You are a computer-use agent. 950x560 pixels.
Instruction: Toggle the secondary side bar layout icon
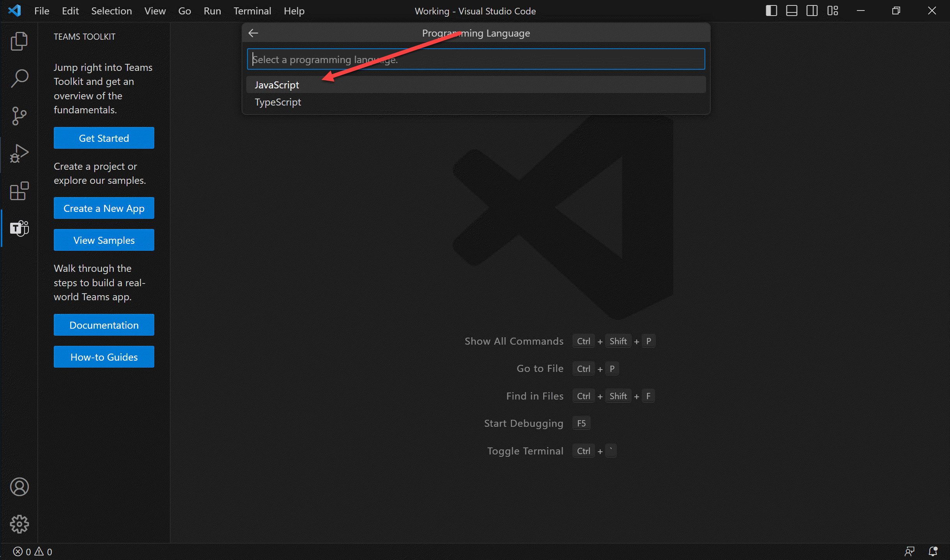[812, 11]
